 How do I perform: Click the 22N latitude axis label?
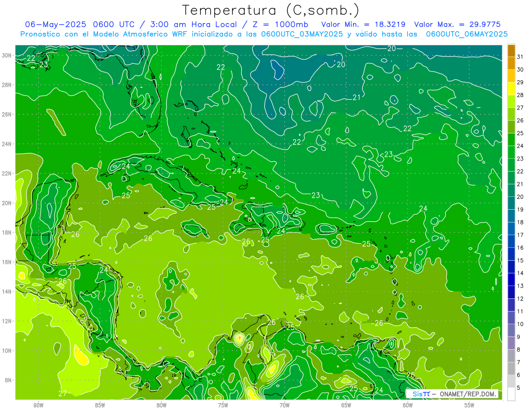point(7,173)
